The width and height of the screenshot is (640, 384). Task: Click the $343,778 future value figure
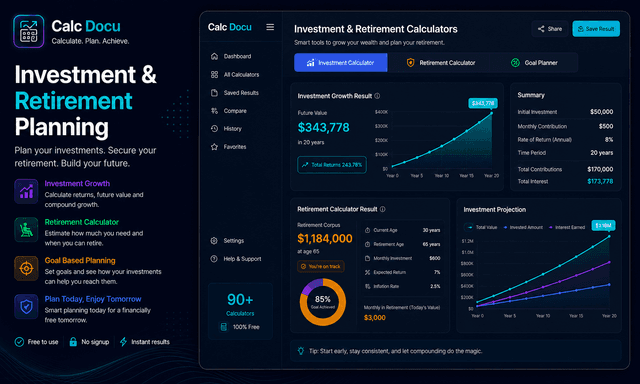click(323, 128)
